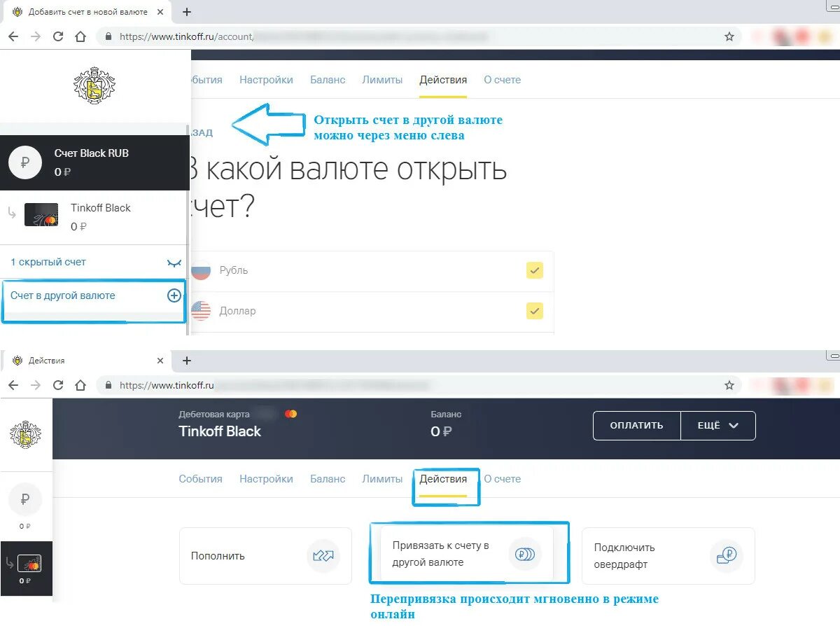
Task: Click the lower window address bar URL
Action: pos(166,385)
